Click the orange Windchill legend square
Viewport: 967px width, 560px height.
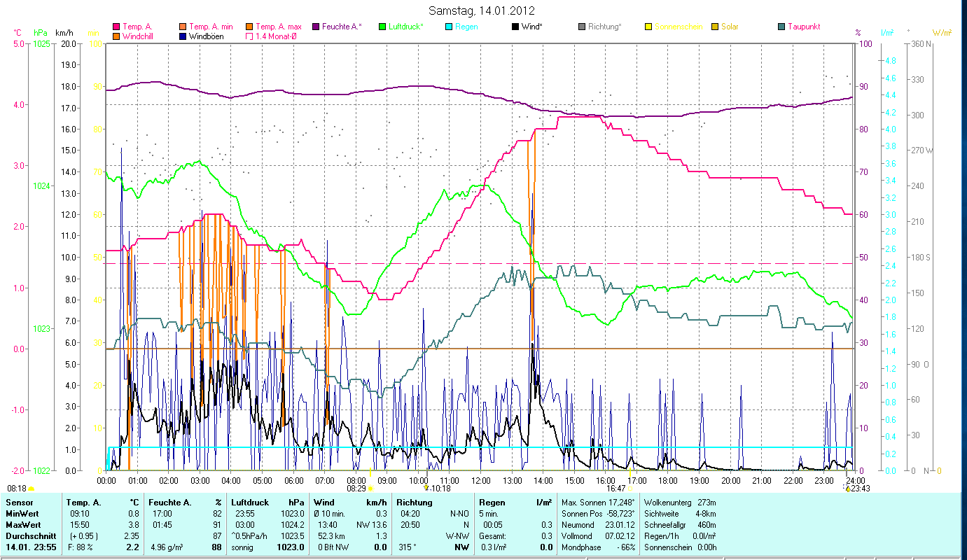pos(116,36)
